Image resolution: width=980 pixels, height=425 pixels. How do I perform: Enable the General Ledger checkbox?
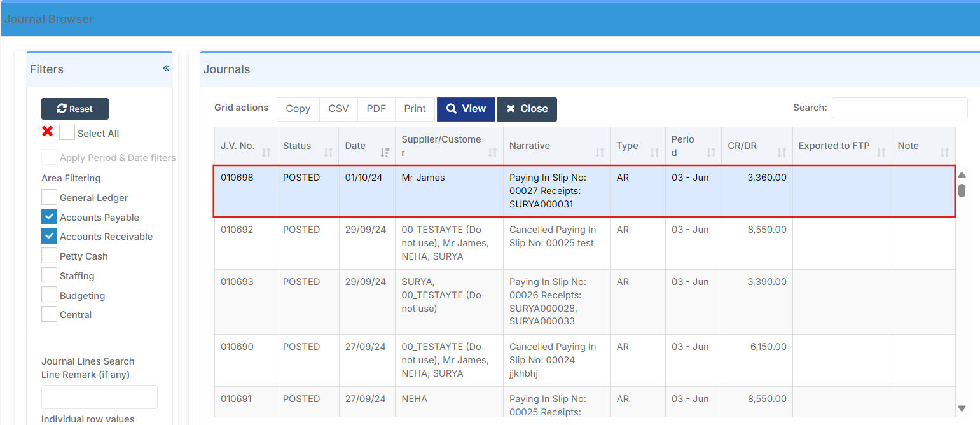(x=50, y=197)
